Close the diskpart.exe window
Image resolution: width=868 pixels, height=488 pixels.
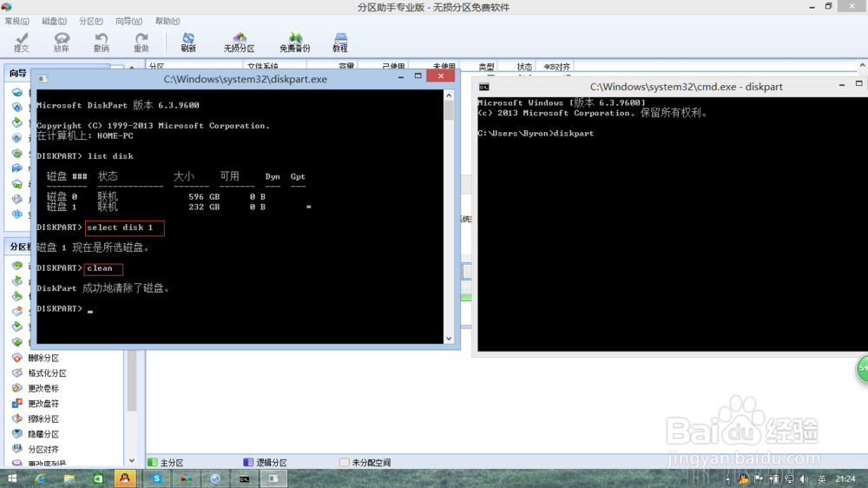click(x=441, y=76)
